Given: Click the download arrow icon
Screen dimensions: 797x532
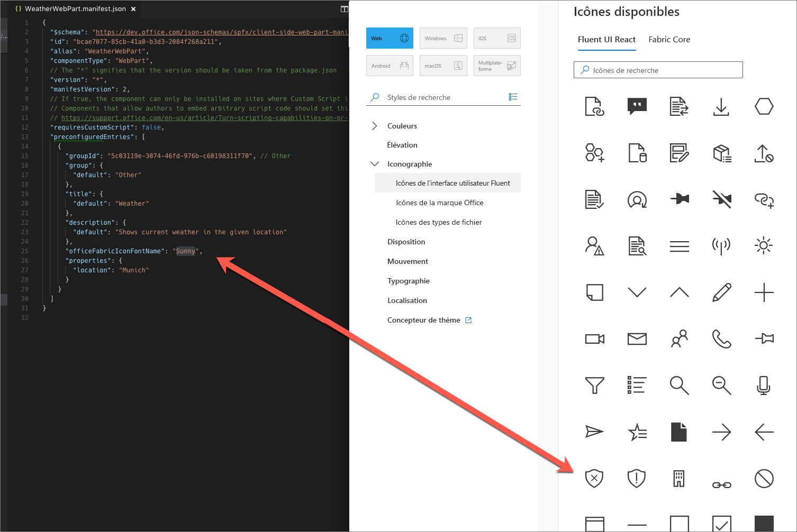Looking at the screenshot, I should (721, 106).
